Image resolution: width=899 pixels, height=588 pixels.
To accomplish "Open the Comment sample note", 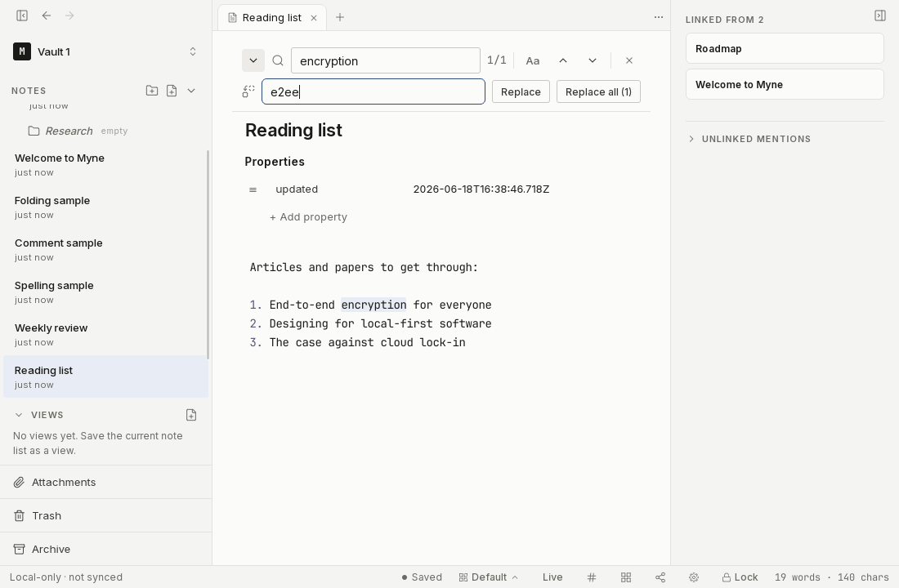I will (105, 249).
